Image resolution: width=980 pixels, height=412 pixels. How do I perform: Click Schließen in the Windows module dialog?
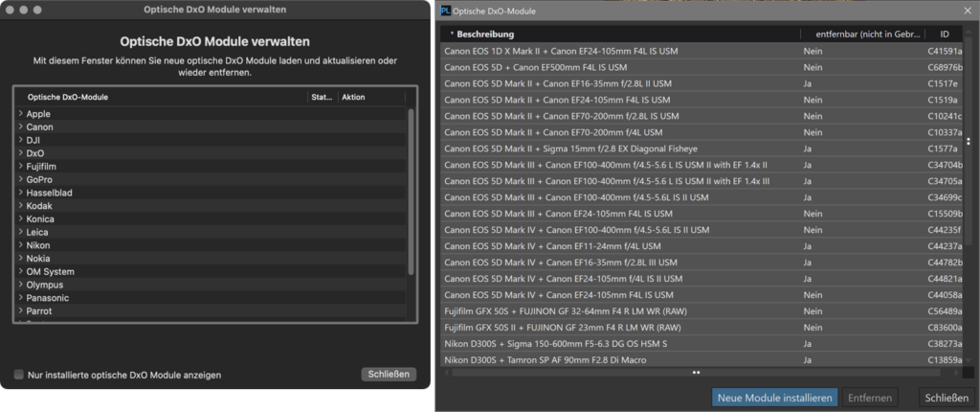pos(947,398)
